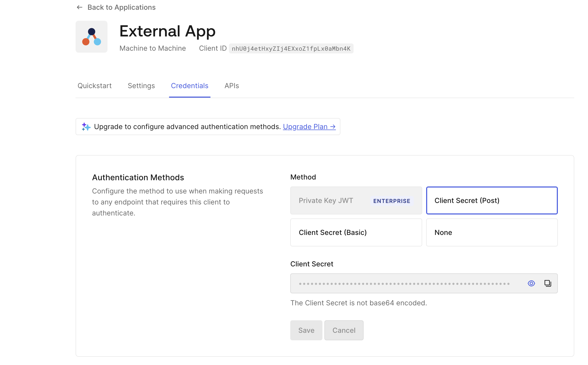Click the Credentials tab
Image resolution: width=588 pixels, height=365 pixels.
pyautogui.click(x=190, y=86)
